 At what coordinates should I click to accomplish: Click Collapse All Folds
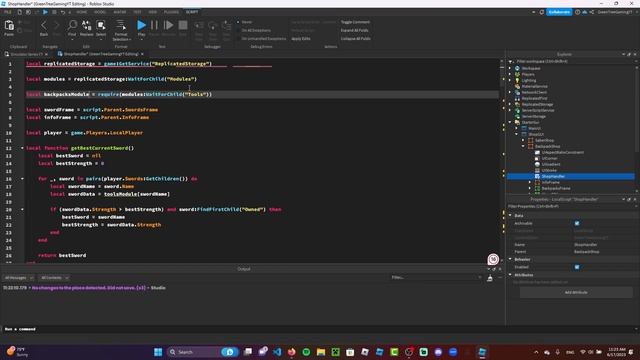pyautogui.click(x=356, y=38)
